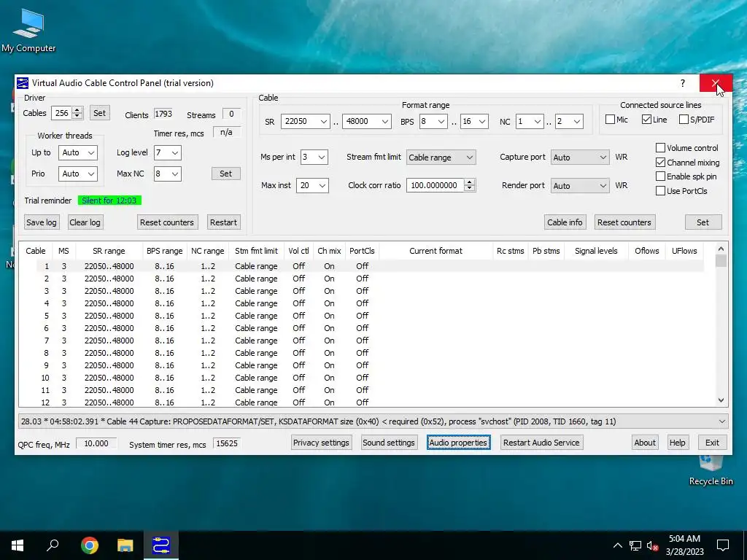This screenshot has height=560, width=747.
Task: Open Stream fmt limit dropdown
Action: 441,157
